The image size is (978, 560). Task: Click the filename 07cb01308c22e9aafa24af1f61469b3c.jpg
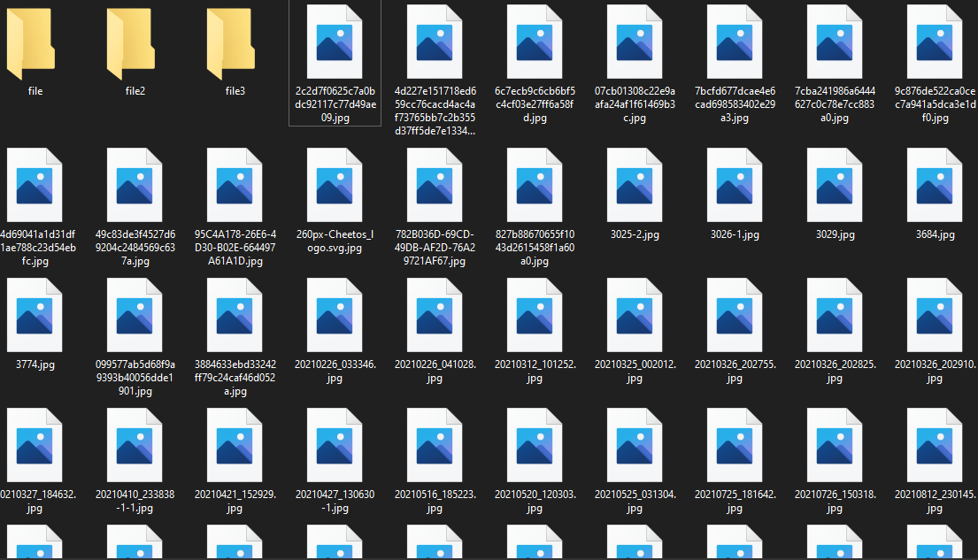pyautogui.click(x=635, y=104)
